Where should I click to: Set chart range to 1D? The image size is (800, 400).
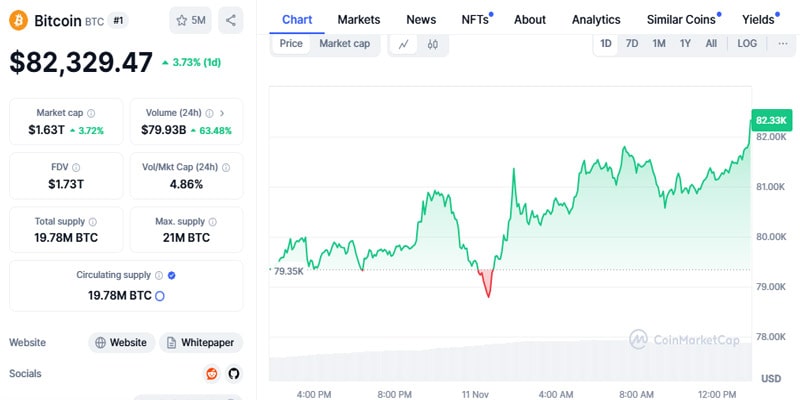[x=606, y=44]
